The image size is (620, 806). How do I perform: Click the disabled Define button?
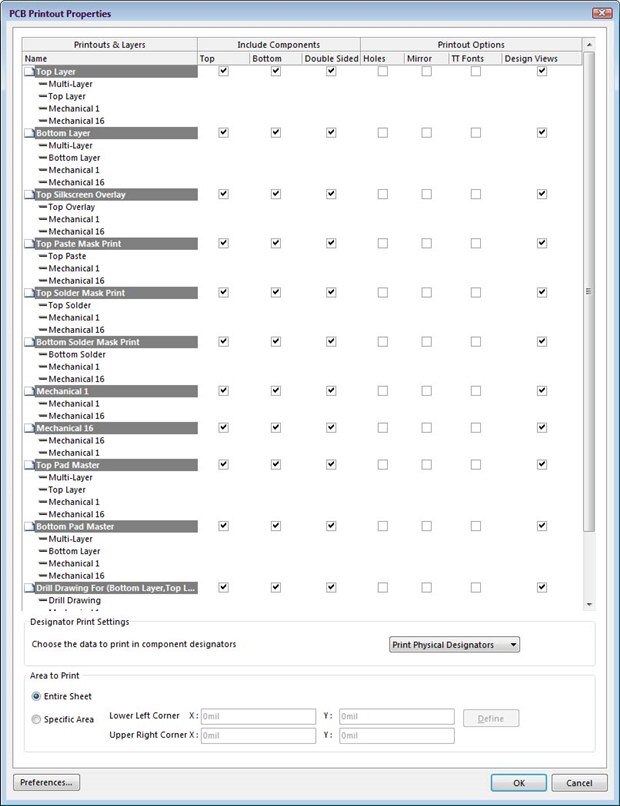pyautogui.click(x=491, y=719)
